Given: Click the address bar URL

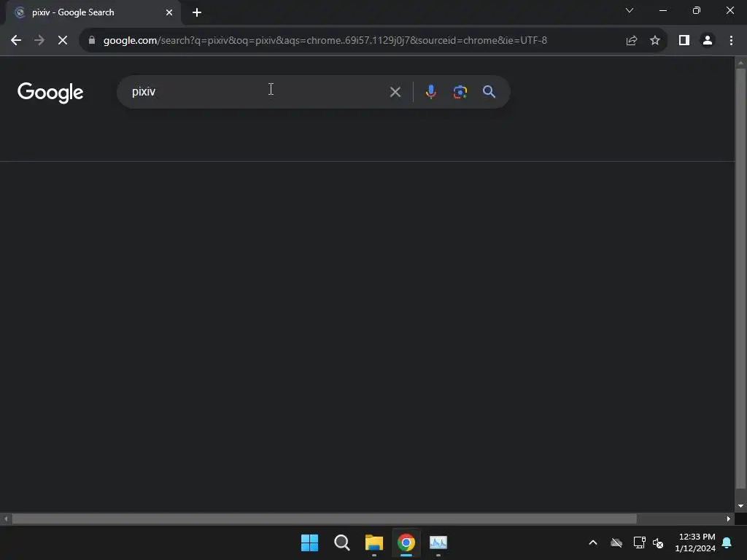Looking at the screenshot, I should (x=325, y=41).
